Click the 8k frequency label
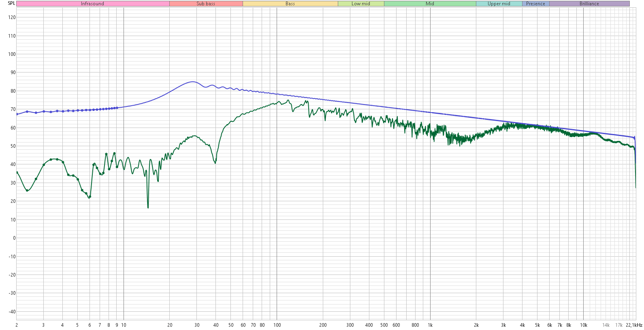This screenshot has height=330, width=644. point(569,325)
